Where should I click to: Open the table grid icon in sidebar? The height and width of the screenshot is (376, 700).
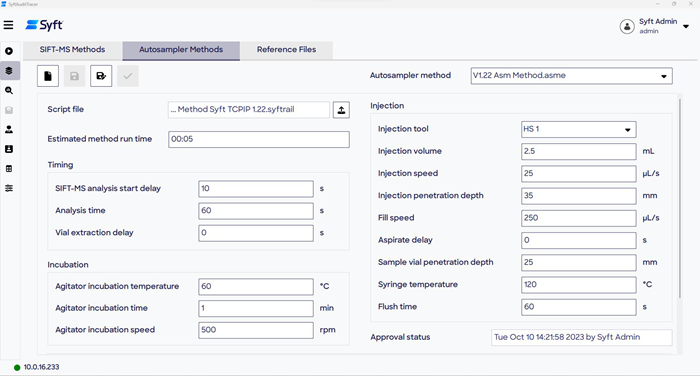(9, 169)
